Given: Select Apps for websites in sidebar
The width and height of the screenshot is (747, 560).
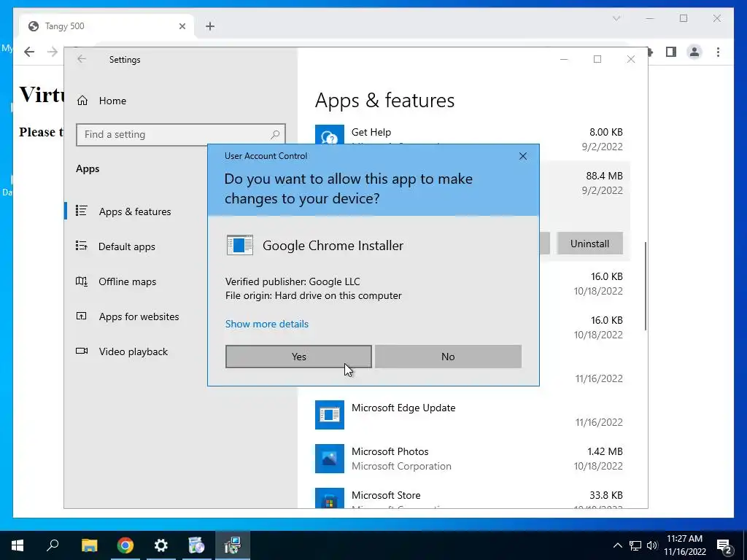Looking at the screenshot, I should pyautogui.click(x=139, y=316).
